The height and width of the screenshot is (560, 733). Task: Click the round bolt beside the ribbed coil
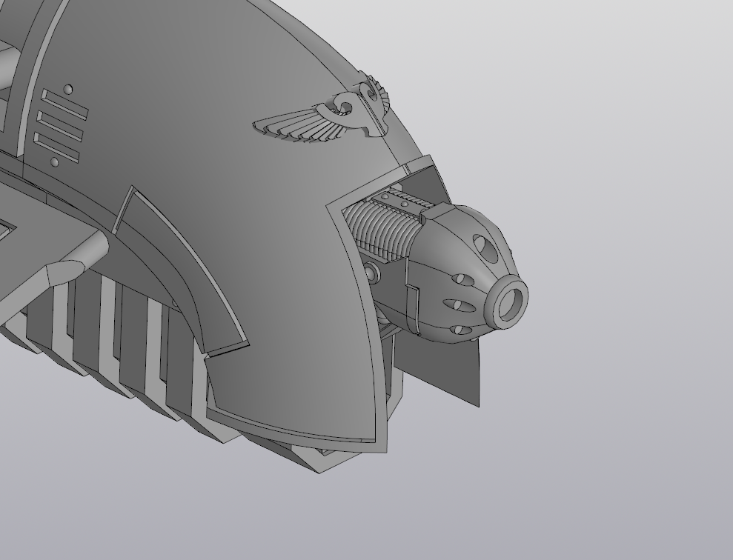click(x=372, y=274)
